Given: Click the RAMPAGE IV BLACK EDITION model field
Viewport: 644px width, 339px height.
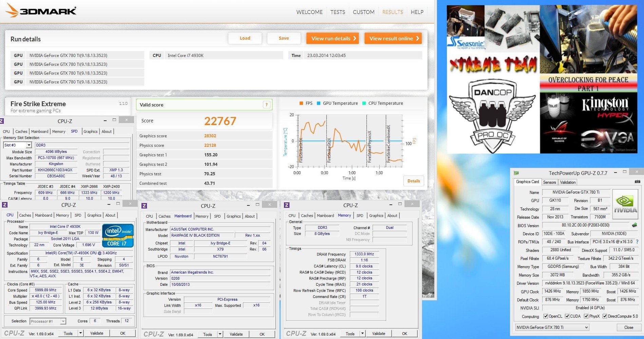Looking at the screenshot, I should point(202,235).
